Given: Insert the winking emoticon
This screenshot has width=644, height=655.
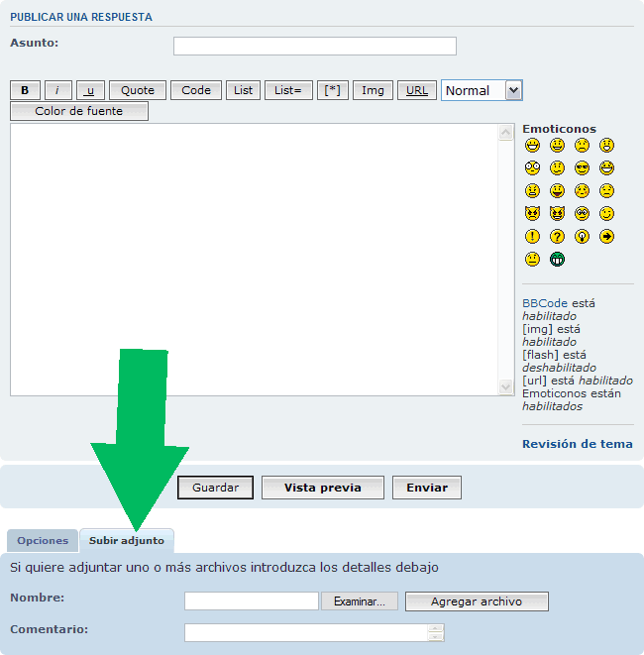Looking at the screenshot, I should point(606,213).
